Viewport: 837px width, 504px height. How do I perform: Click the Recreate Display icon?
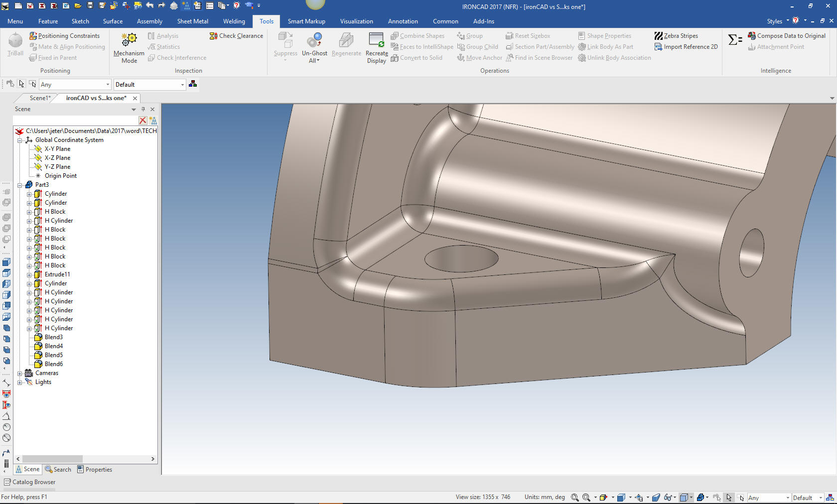(x=376, y=40)
